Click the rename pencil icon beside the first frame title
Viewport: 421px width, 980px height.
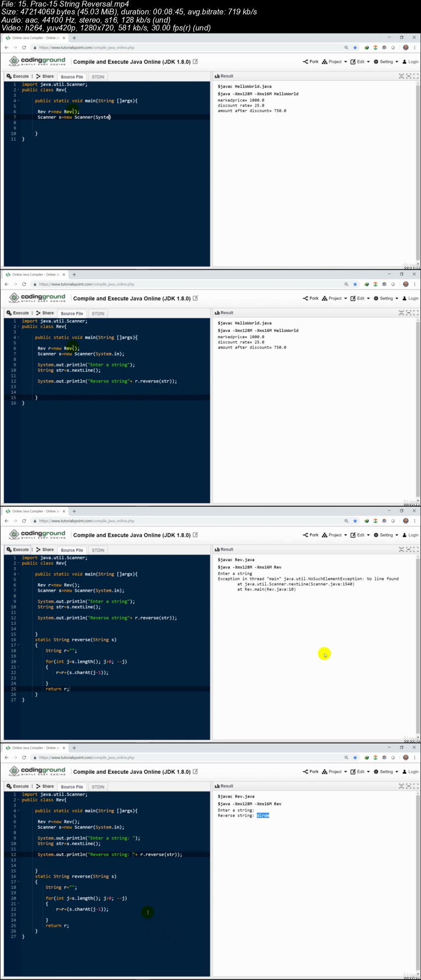(x=195, y=62)
